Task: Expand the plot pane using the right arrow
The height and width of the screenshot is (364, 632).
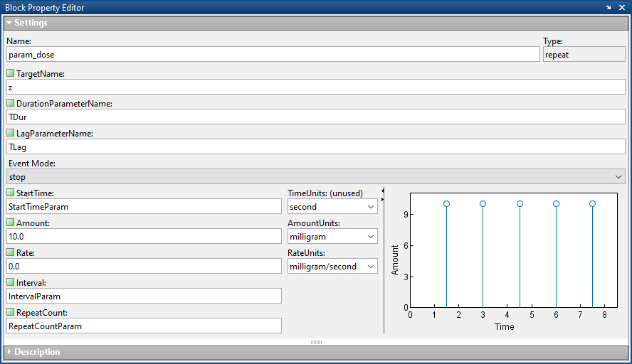Action: [x=382, y=199]
